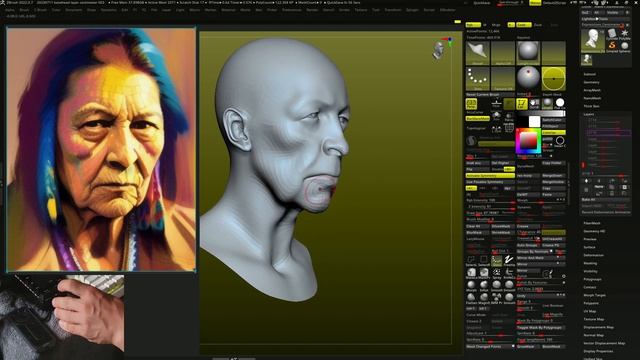Click the SwitchColor button
The width and height of the screenshot is (640, 360).
[553, 120]
